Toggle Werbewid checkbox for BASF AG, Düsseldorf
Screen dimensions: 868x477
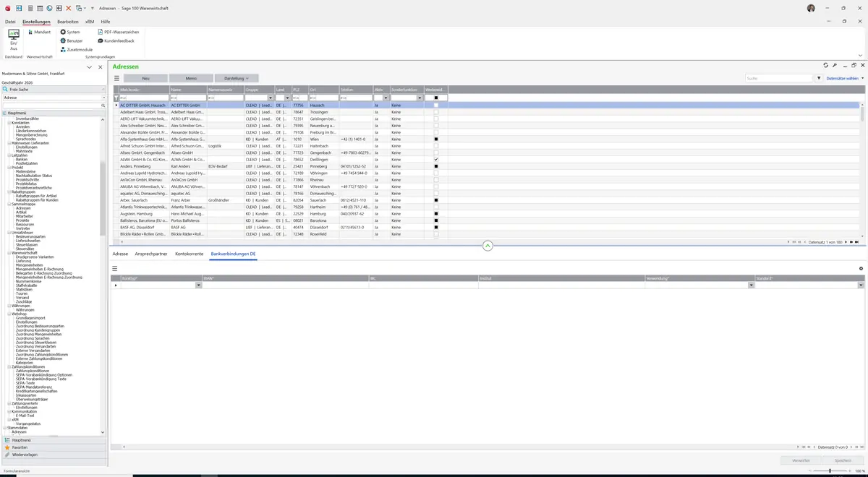click(435, 228)
